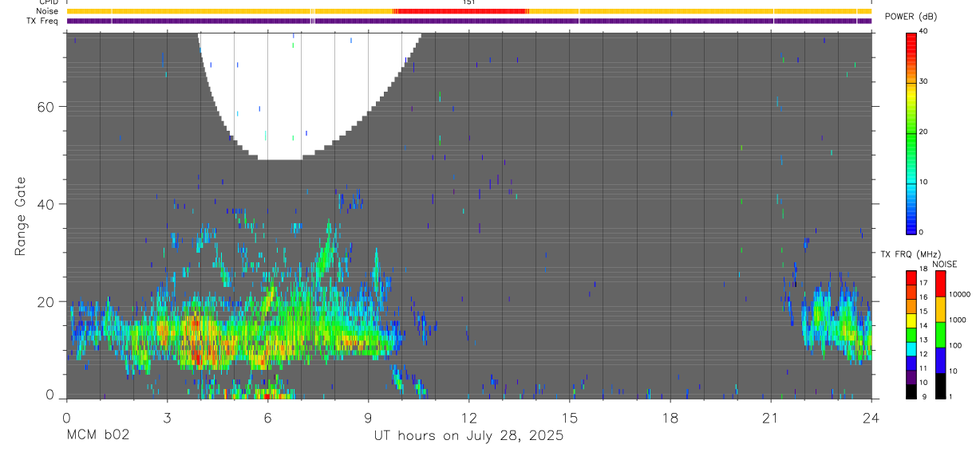
Task: Click the "MCM b02" station label
Action: 97,436
